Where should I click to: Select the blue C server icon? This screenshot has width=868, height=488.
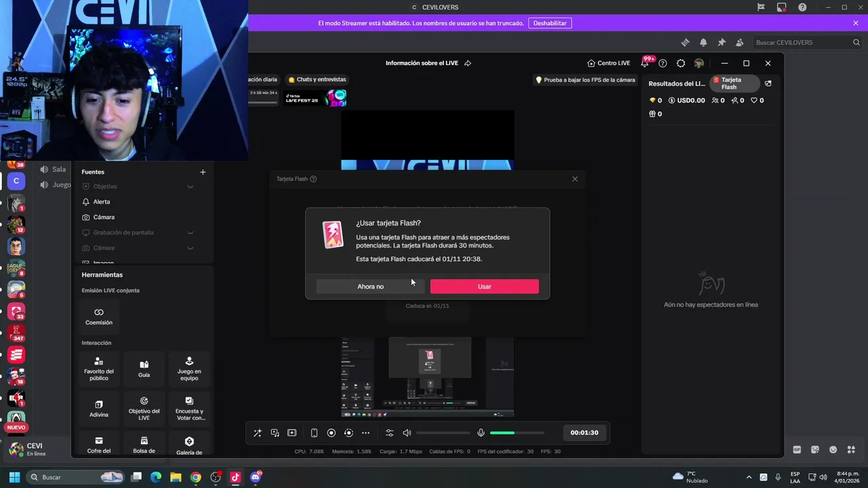[16, 181]
